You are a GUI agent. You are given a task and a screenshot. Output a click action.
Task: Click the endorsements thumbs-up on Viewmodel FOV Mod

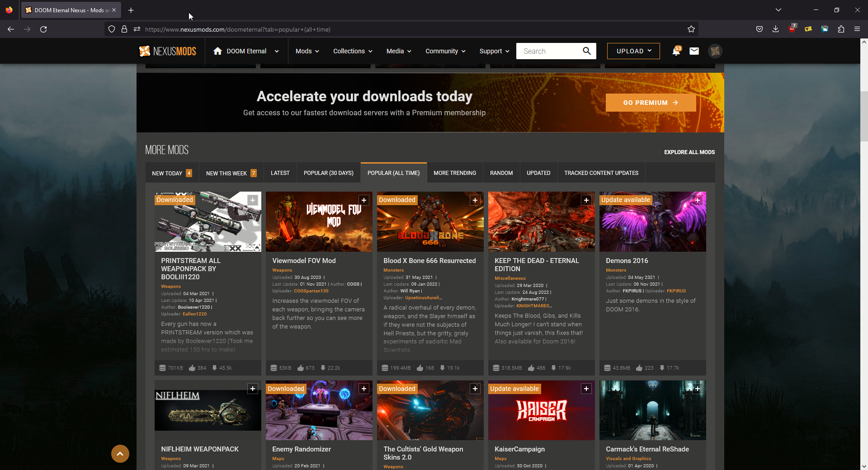click(301, 368)
